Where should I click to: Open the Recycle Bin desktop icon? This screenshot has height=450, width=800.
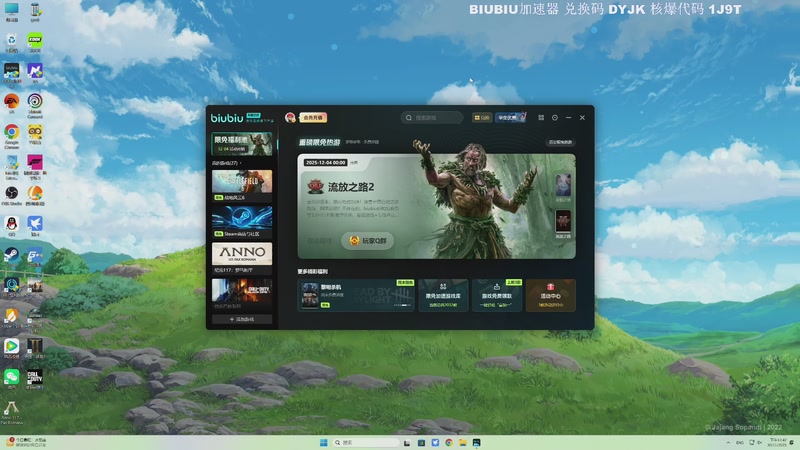[11, 42]
